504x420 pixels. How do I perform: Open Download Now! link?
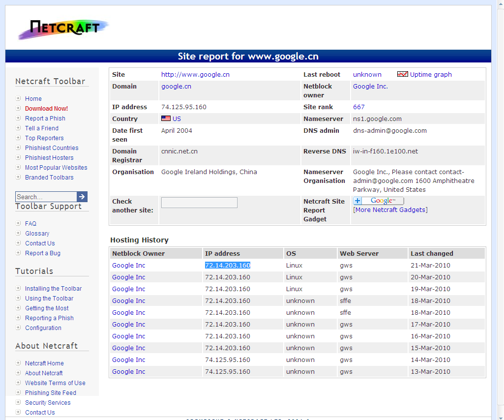47,109
